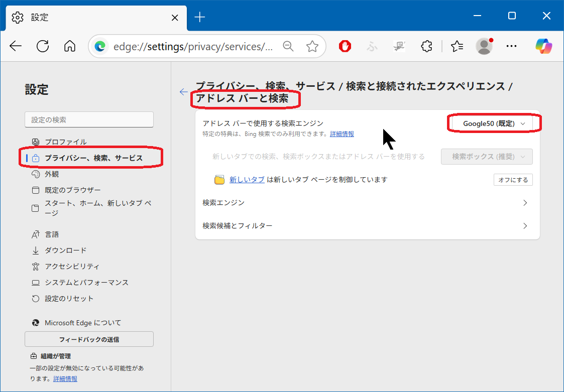Open the Google50 search engine dropdown

click(494, 123)
